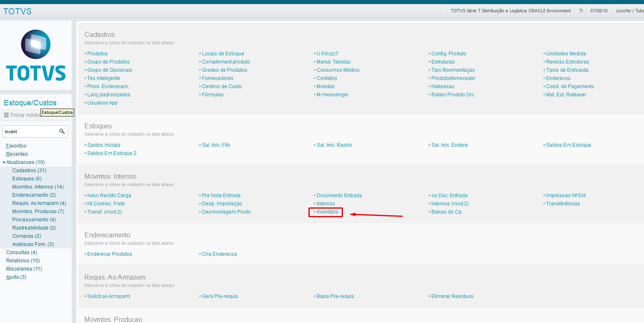644x323 pixels.
Task: Open Complement.produto link
Action: click(x=226, y=62)
